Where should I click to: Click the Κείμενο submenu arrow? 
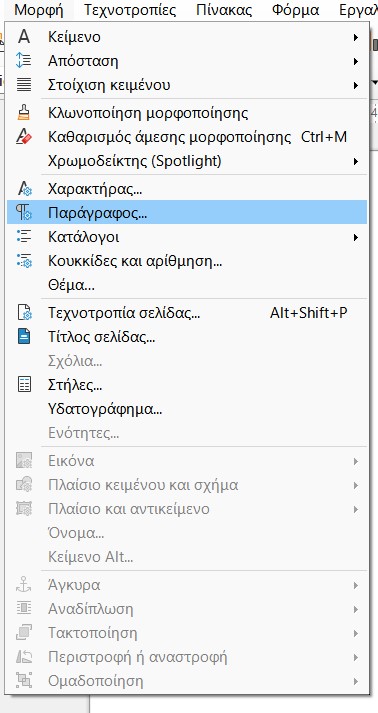[x=356, y=37]
